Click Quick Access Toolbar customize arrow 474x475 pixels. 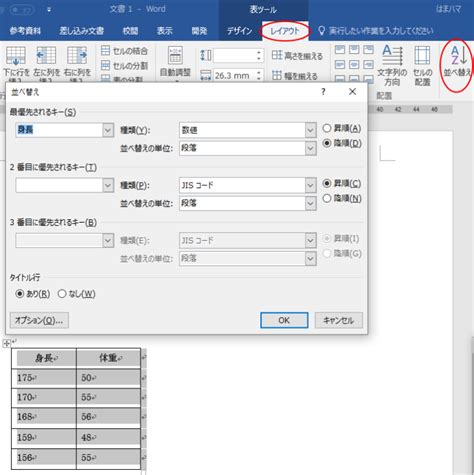[49, 10]
